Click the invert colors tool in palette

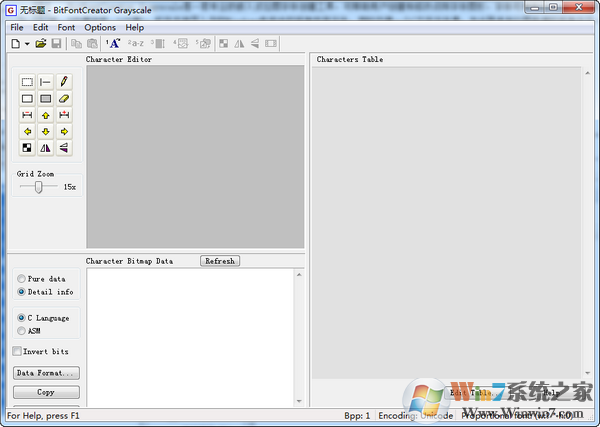click(x=27, y=148)
